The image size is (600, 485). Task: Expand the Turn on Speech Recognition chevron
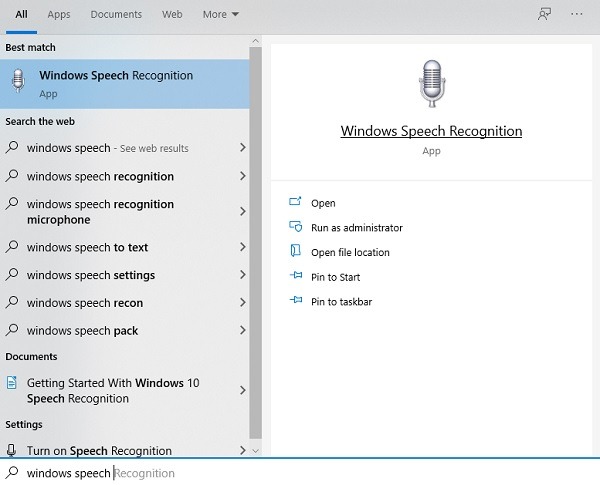point(243,450)
